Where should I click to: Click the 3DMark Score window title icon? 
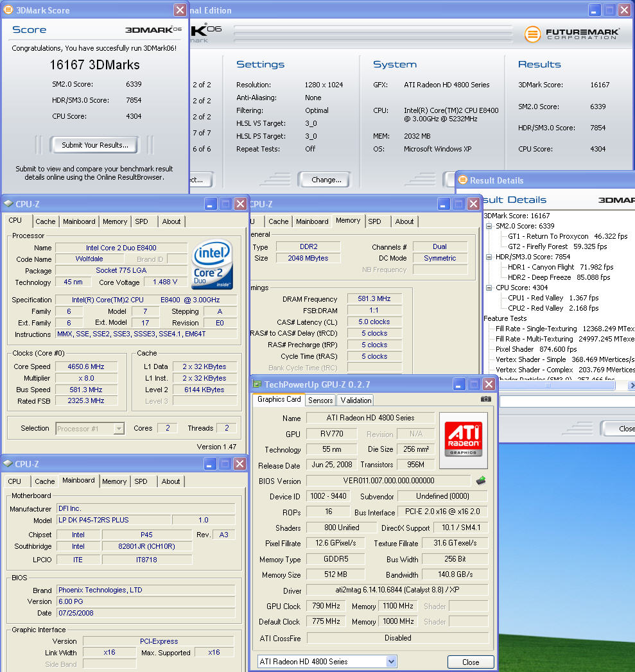pos(8,10)
